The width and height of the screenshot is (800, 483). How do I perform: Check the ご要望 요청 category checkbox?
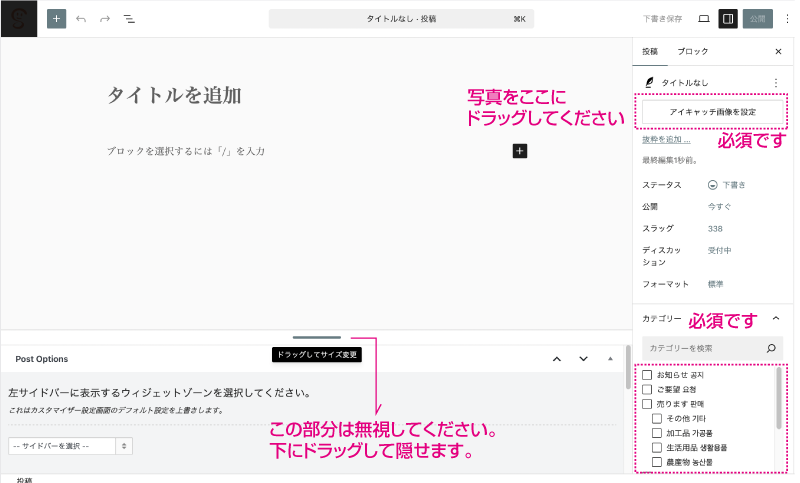[647, 389]
